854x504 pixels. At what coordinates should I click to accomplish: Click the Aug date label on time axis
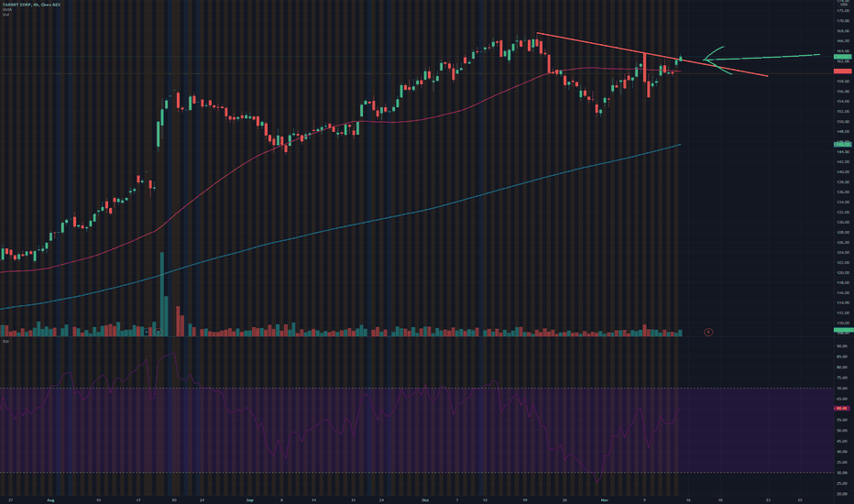(x=50, y=499)
